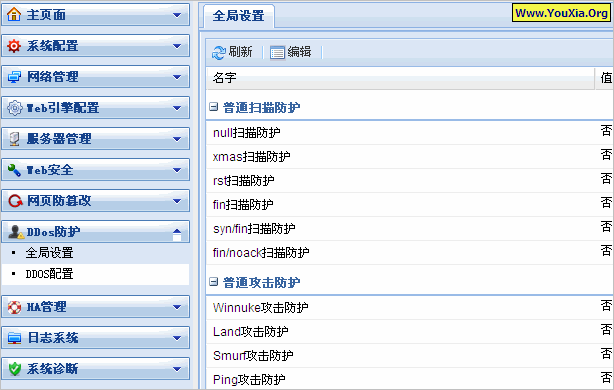Image resolution: width=614 pixels, height=390 pixels.
Task: Select the fin扫描防护 row
Action: 410,204
